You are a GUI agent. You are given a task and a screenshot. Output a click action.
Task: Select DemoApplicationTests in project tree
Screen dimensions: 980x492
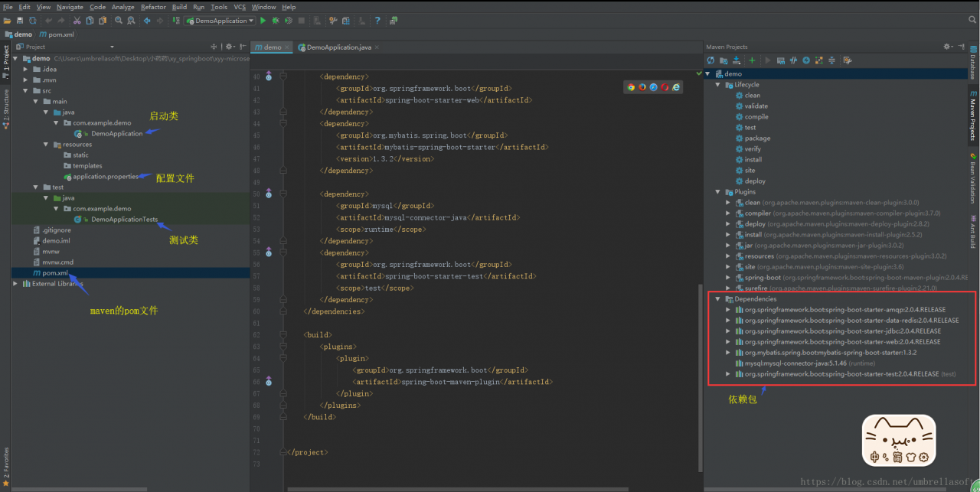124,219
